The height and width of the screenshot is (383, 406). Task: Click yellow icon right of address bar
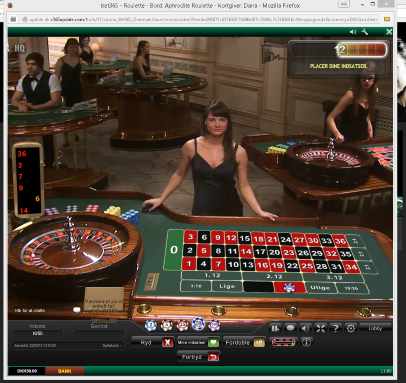click(x=387, y=19)
